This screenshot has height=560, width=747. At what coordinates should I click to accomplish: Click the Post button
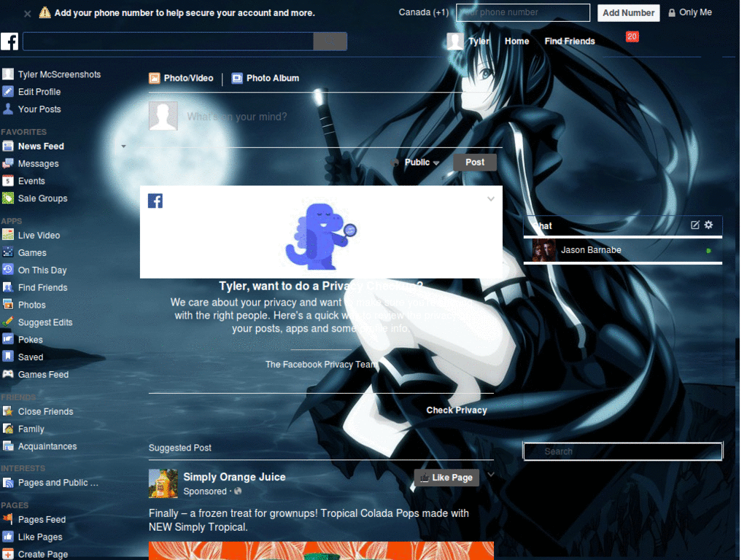coord(474,163)
